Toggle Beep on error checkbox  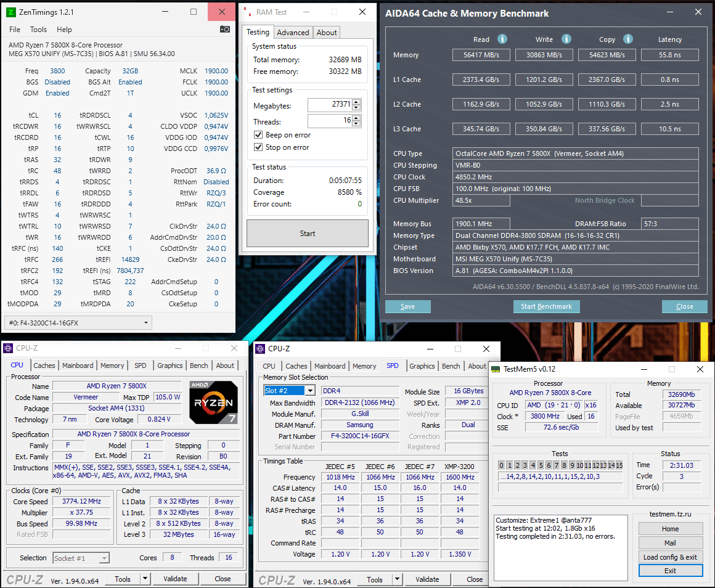click(258, 135)
